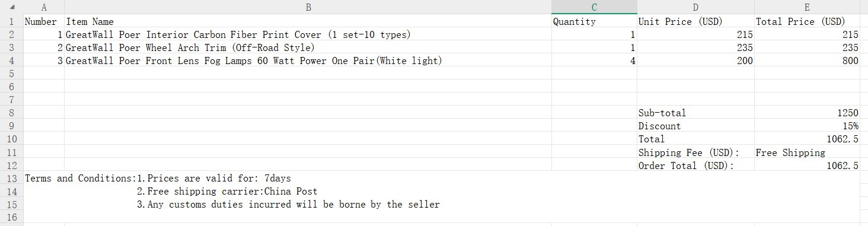Select column A header
The width and height of the screenshot is (868, 226).
[x=44, y=7]
